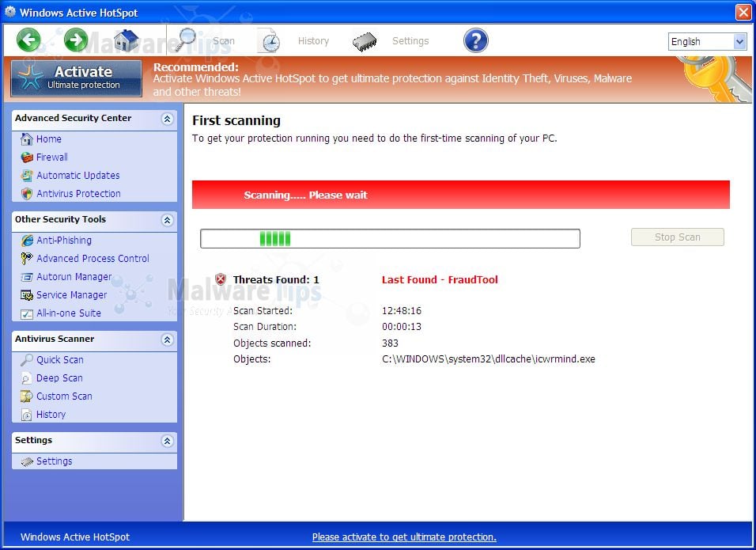Open the Scan toolbar label

[224, 41]
